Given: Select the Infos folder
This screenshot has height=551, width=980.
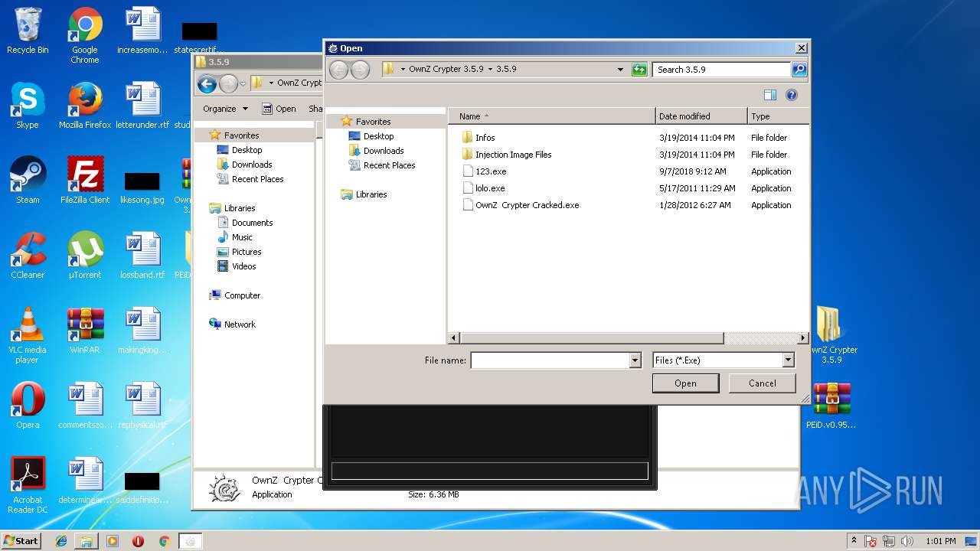Looking at the screenshot, I should [479, 138].
